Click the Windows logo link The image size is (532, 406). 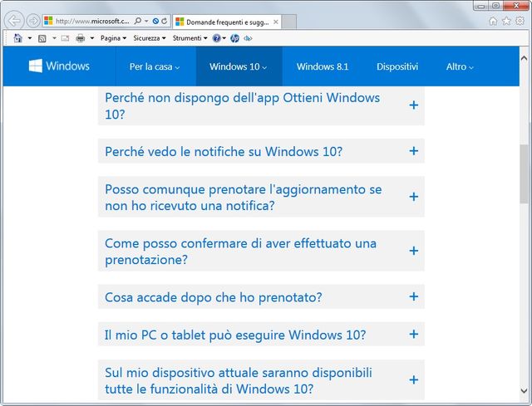(x=59, y=66)
